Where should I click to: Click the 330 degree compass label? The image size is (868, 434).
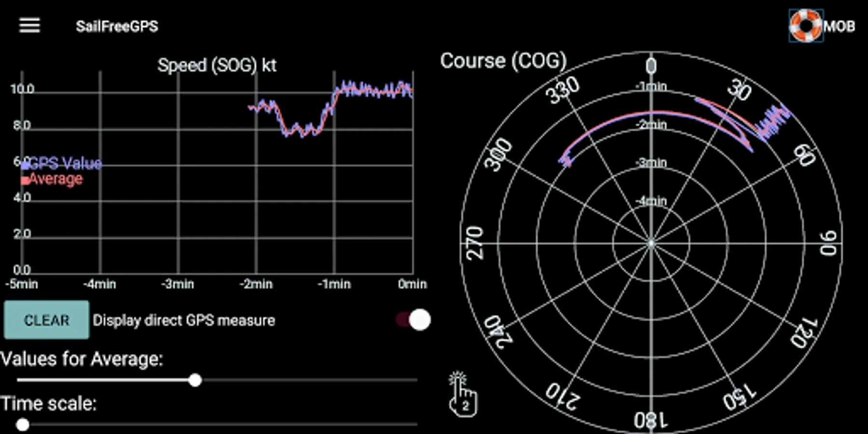[x=563, y=90]
